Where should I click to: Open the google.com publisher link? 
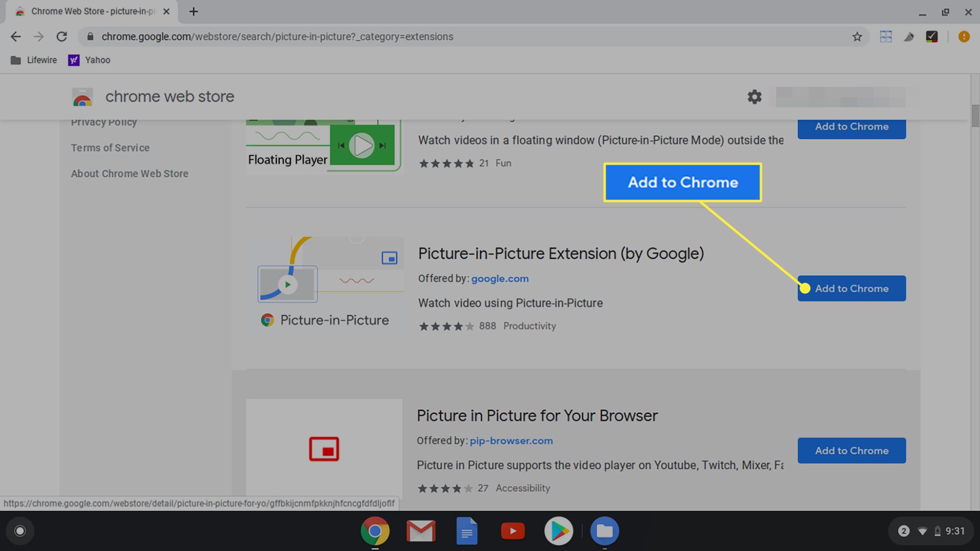pos(500,279)
